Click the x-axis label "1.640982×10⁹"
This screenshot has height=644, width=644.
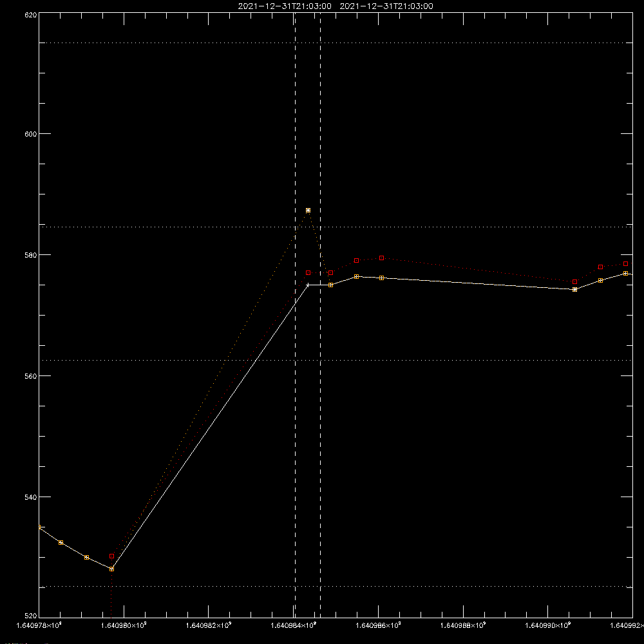pyautogui.click(x=209, y=625)
